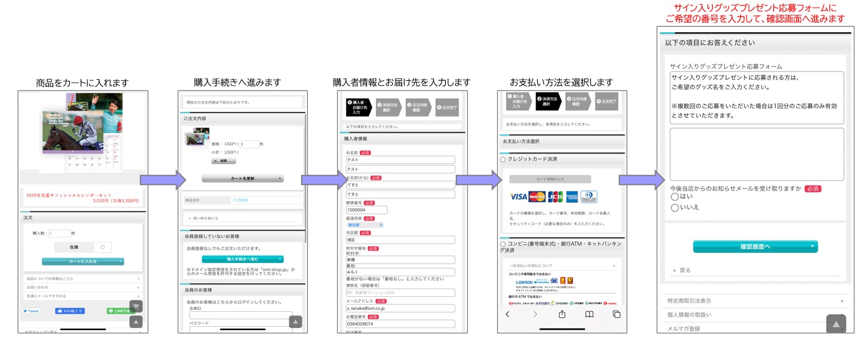The width and height of the screenshot is (868, 338).
Task: Click the MasterCard logo
Action: [x=537, y=197]
